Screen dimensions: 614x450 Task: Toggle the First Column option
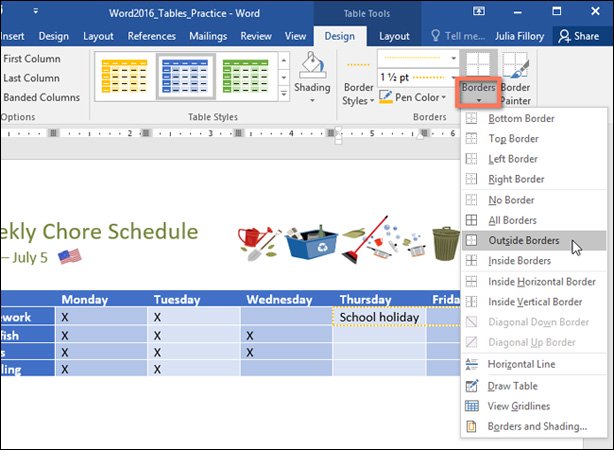click(x=31, y=59)
